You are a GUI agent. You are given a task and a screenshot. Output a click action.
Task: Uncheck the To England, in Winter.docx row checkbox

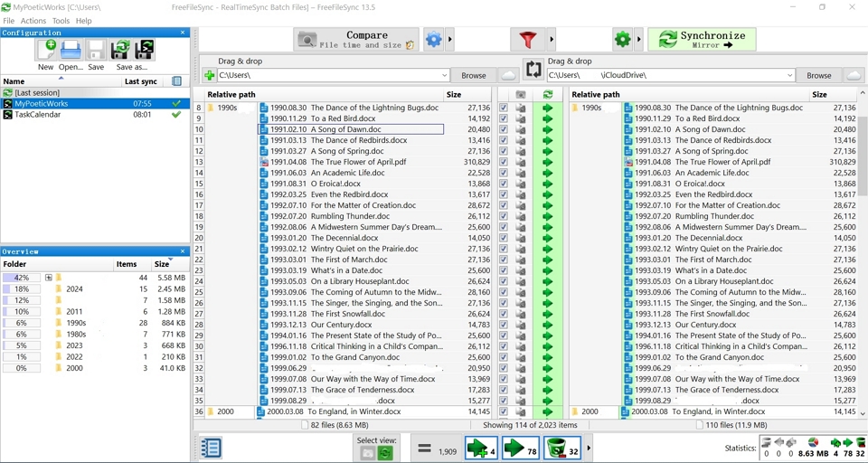(x=504, y=411)
